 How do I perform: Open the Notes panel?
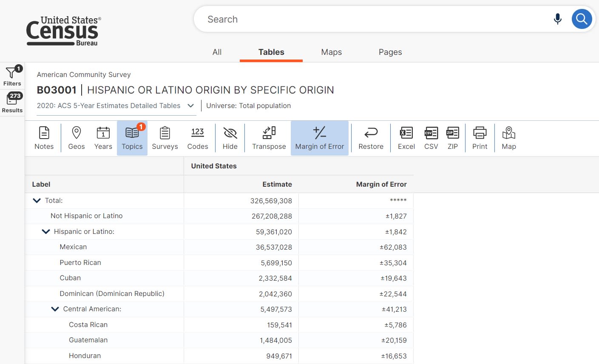(44, 137)
